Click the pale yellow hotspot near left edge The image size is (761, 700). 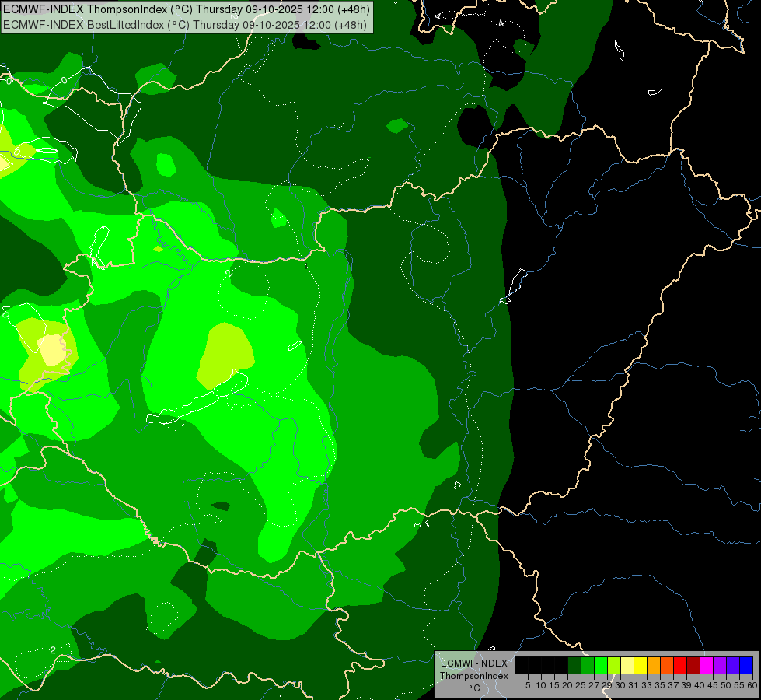point(53,350)
